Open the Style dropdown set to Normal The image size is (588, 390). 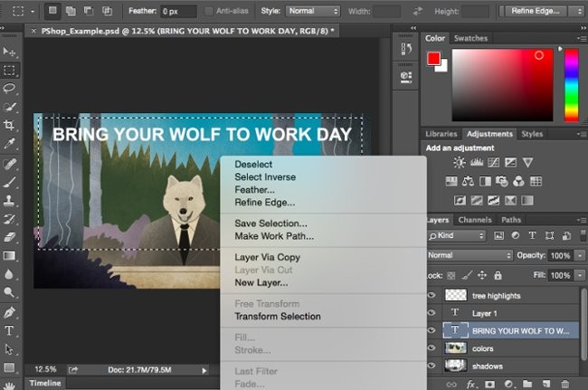(x=313, y=11)
